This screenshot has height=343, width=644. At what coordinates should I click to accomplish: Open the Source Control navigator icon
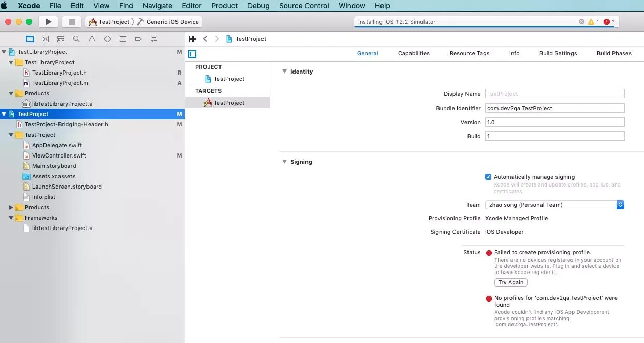45,39
